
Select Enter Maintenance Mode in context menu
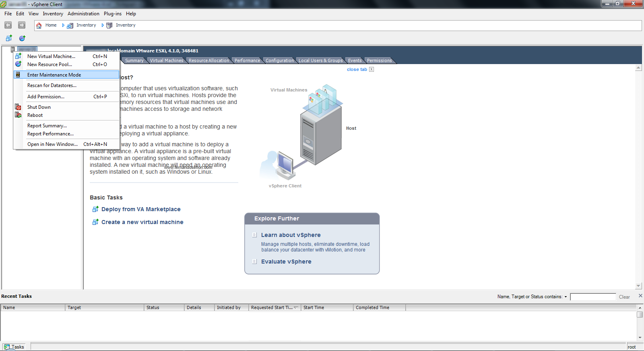[66, 75]
